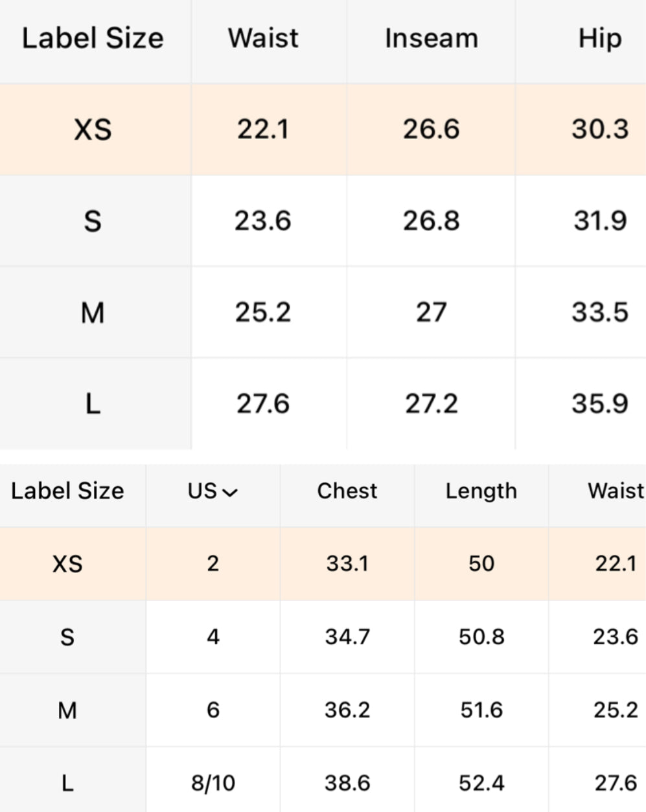Image resolution: width=646 pixels, height=812 pixels.
Task: Select the L hip value 35.9
Action: (599, 403)
